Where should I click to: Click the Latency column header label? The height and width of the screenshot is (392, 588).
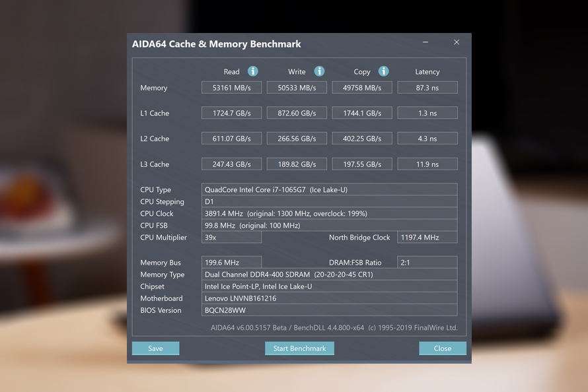427,71
